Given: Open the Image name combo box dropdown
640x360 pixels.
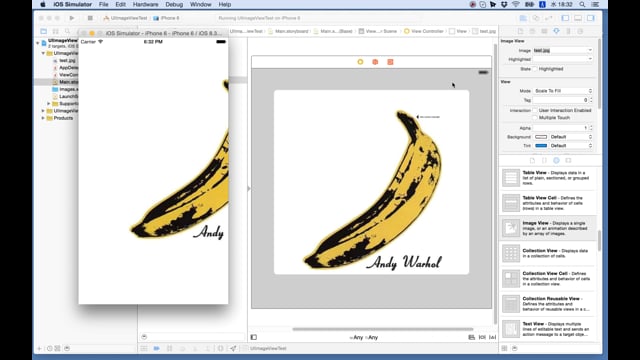Looking at the screenshot, I should (590, 50).
